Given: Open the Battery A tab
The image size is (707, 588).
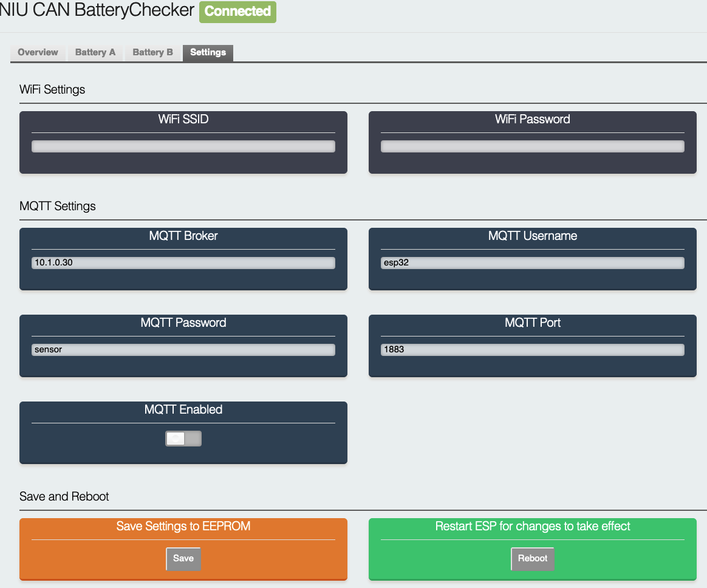Looking at the screenshot, I should tap(95, 52).
